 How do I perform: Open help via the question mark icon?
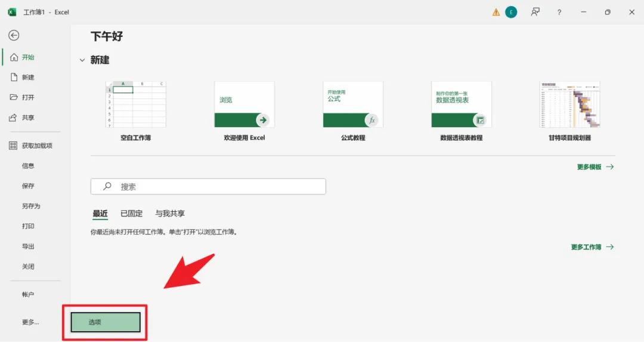[x=559, y=13]
